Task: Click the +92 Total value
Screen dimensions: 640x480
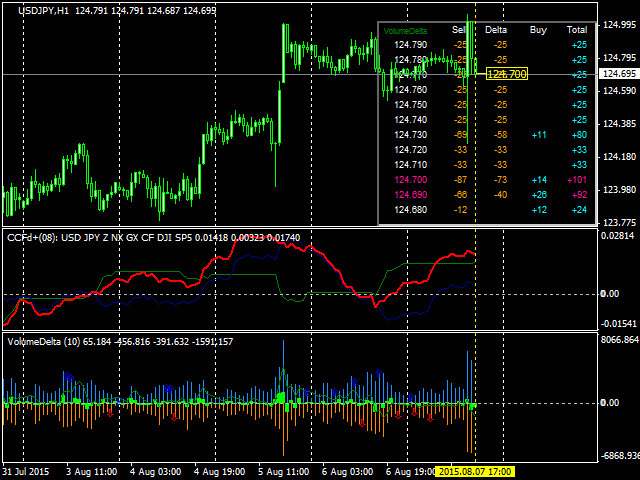Action: (x=579, y=195)
